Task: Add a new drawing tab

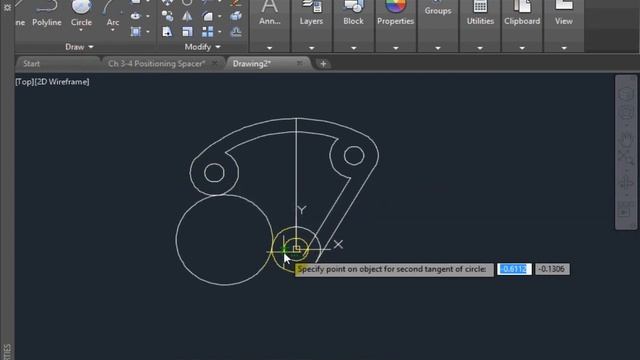Action: tap(323, 64)
